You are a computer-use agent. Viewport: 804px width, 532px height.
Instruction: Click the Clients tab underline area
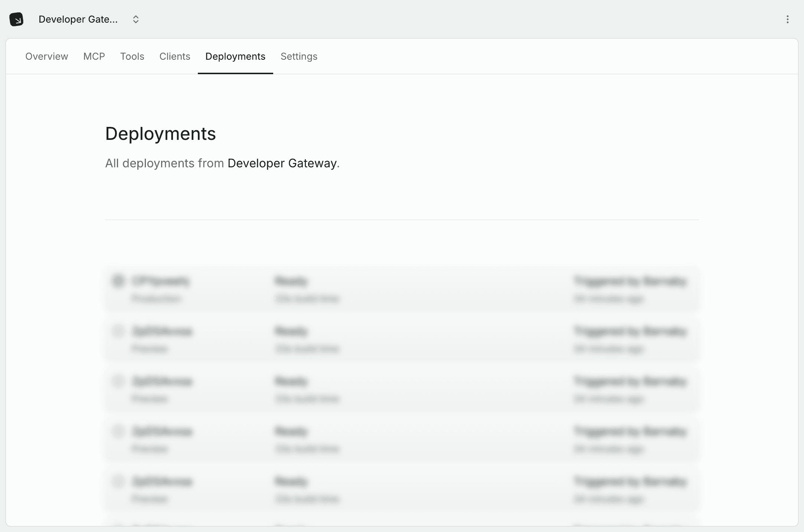pos(174,56)
